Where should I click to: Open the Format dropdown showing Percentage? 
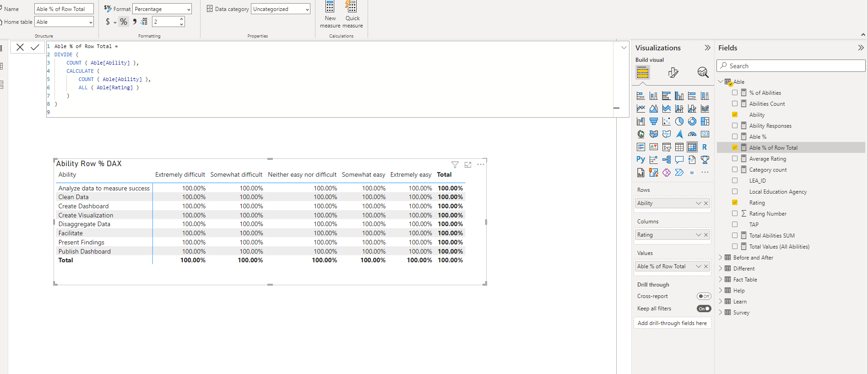[x=162, y=9]
